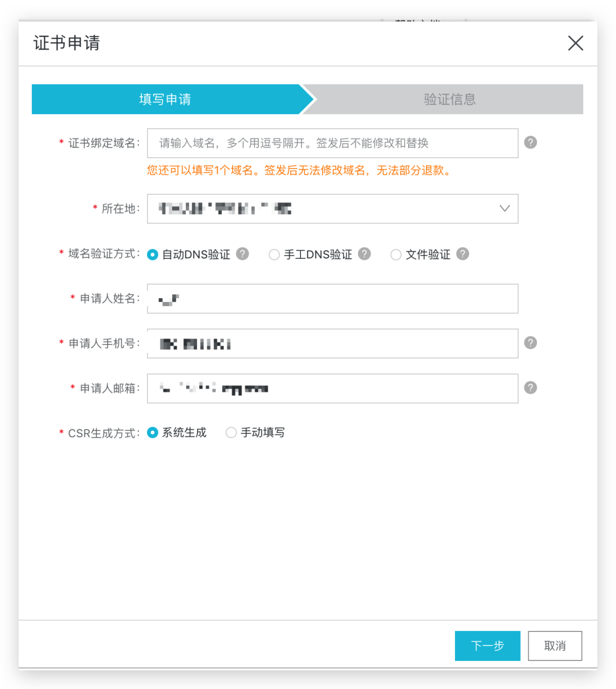Open the location selector chevron
Viewport: 616px width, 689px height.
(504, 209)
